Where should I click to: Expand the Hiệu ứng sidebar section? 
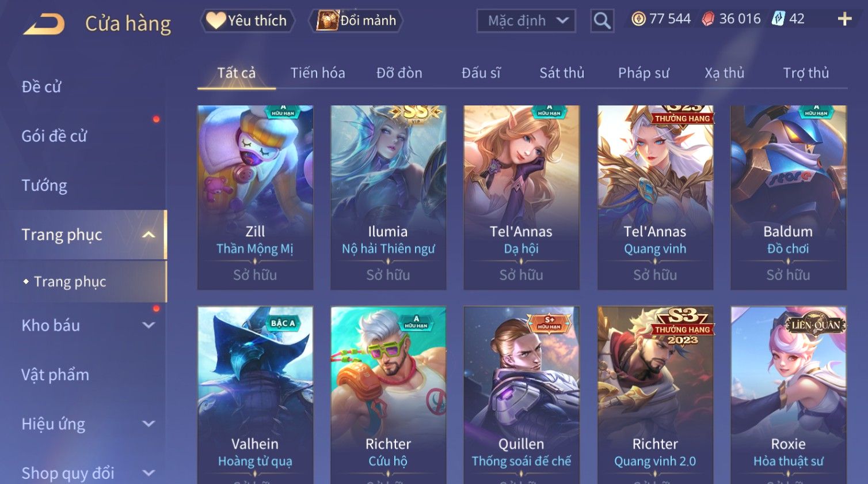click(x=149, y=424)
